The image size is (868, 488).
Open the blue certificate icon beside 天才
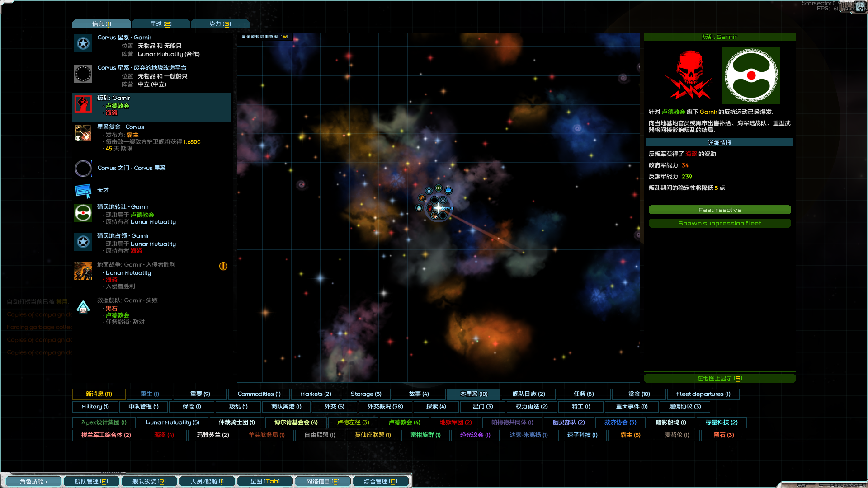pyautogui.click(x=83, y=191)
